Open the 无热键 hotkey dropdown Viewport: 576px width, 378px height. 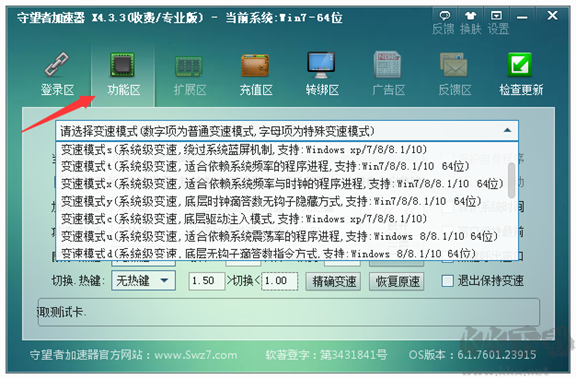tap(144, 281)
